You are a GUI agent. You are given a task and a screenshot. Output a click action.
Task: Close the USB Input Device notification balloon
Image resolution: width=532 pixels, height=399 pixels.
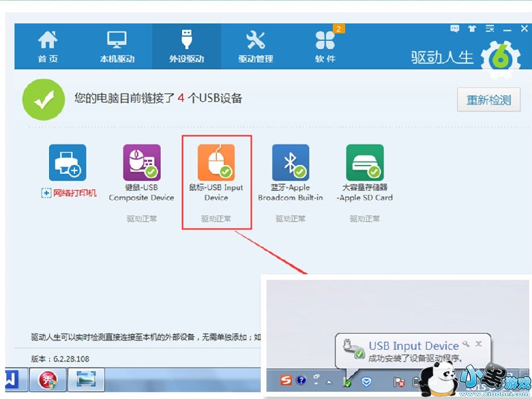479,343
